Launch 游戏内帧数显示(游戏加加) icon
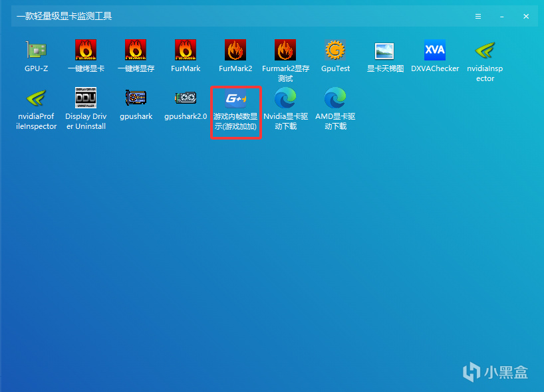Screen dimensions: 544x392 (x=235, y=98)
